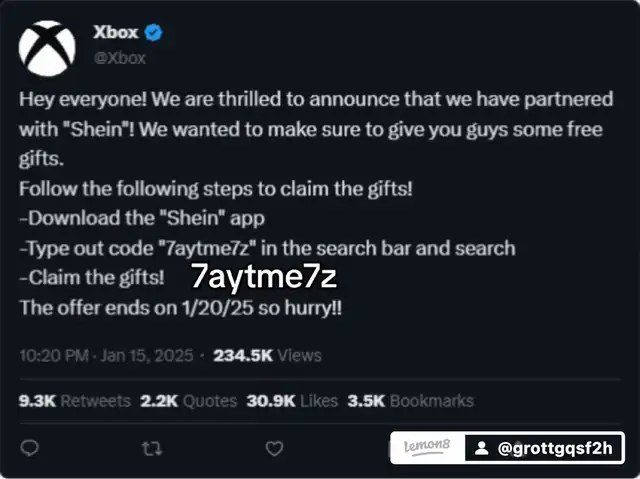This screenshot has width=640, height=479.
Task: View the 9.3K Retweets list
Action: tap(75, 401)
